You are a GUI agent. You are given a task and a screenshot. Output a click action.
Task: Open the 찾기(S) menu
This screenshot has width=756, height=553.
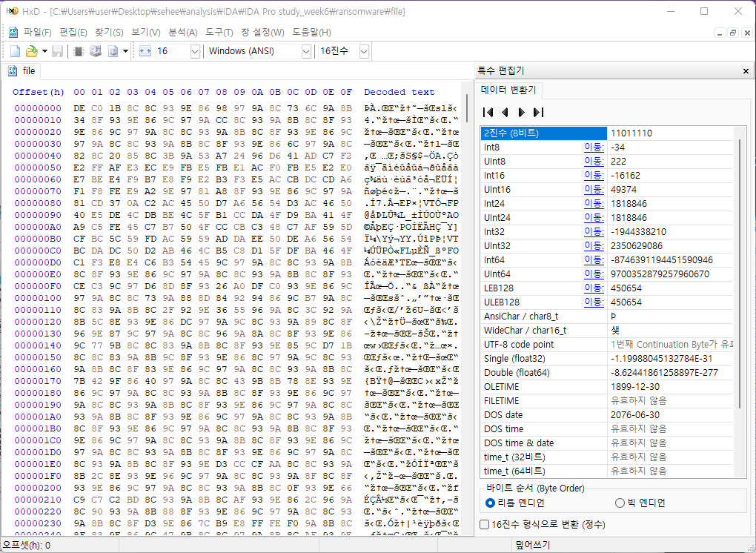[x=109, y=33]
